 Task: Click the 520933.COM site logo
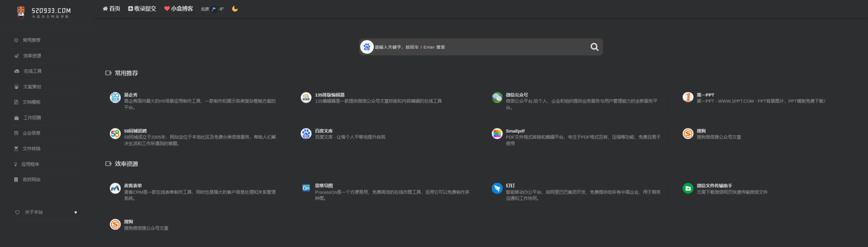[44, 12]
